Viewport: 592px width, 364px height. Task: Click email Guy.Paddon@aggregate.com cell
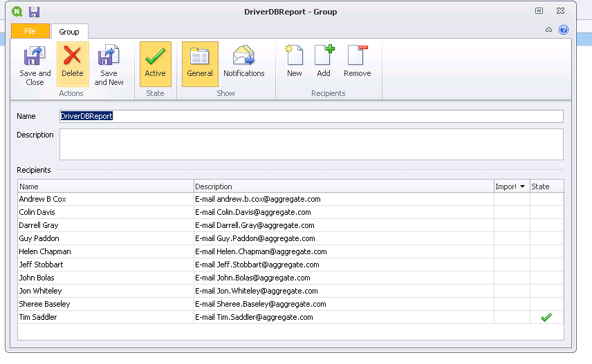(x=344, y=238)
